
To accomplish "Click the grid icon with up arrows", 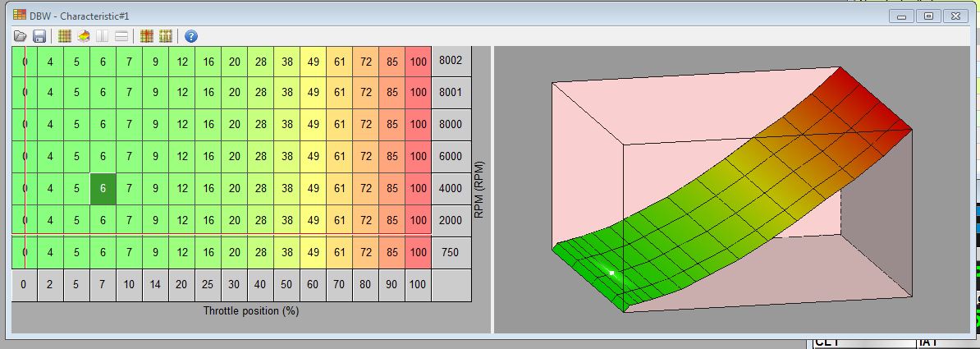I will 166,36.
